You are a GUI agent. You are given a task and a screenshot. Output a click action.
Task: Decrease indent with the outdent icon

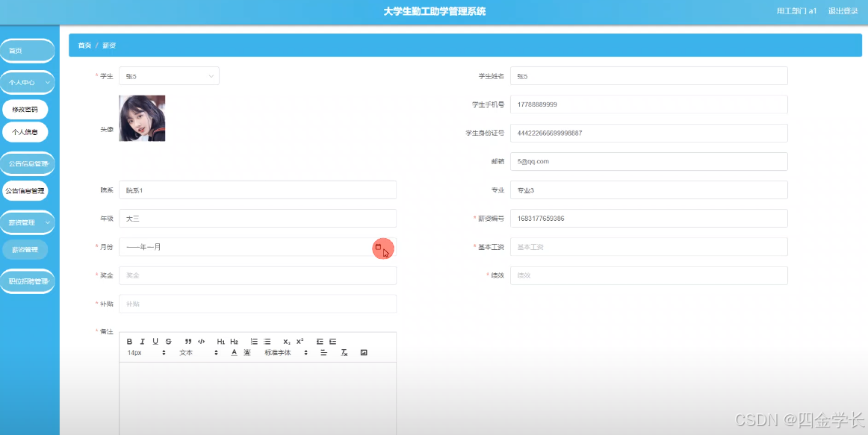(320, 342)
